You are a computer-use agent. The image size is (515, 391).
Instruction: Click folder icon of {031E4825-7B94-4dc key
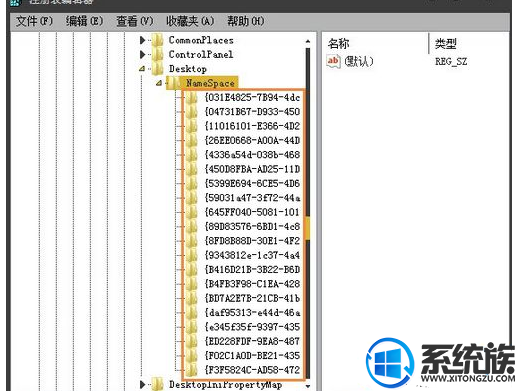tap(191, 97)
